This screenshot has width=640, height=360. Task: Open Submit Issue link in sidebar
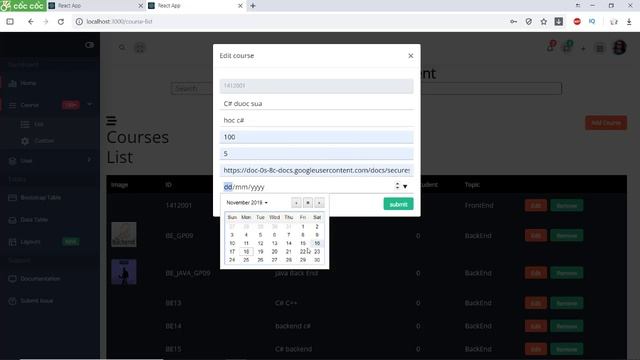(36, 301)
